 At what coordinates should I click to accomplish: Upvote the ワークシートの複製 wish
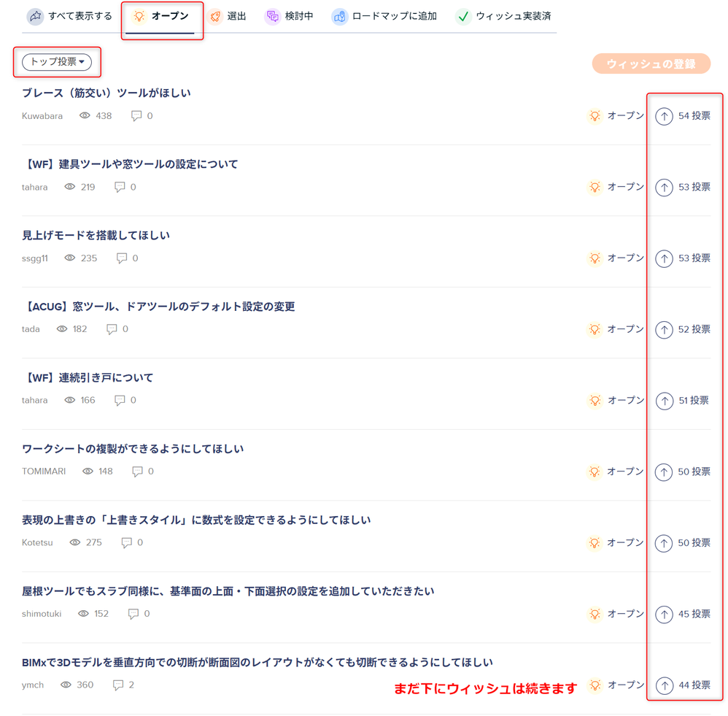tap(664, 472)
